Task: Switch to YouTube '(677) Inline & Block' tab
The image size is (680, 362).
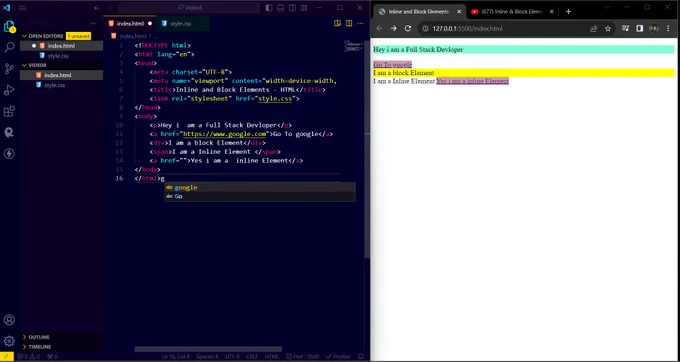Action: click(x=512, y=12)
